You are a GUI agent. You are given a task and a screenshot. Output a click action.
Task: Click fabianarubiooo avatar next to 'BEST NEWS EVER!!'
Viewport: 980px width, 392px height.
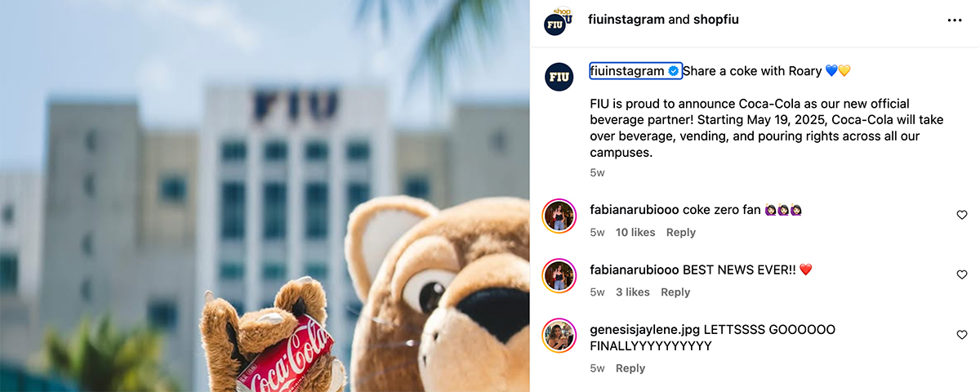(x=559, y=275)
